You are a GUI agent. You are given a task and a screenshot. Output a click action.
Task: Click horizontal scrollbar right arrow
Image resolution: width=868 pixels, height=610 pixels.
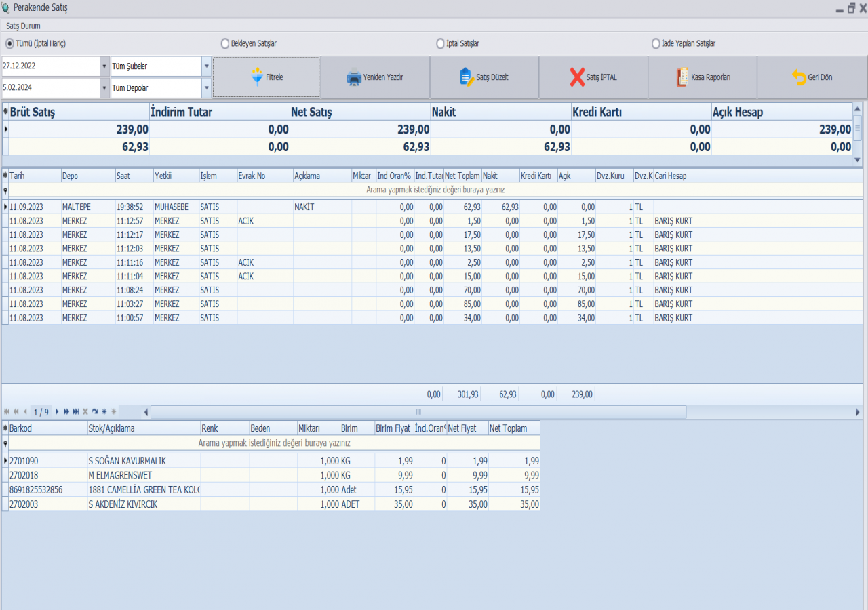(x=858, y=411)
